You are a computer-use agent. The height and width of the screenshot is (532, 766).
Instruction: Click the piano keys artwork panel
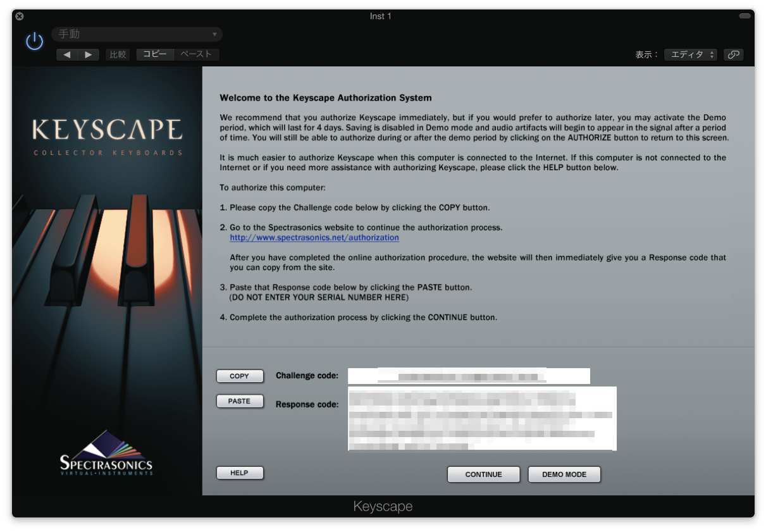[108, 272]
